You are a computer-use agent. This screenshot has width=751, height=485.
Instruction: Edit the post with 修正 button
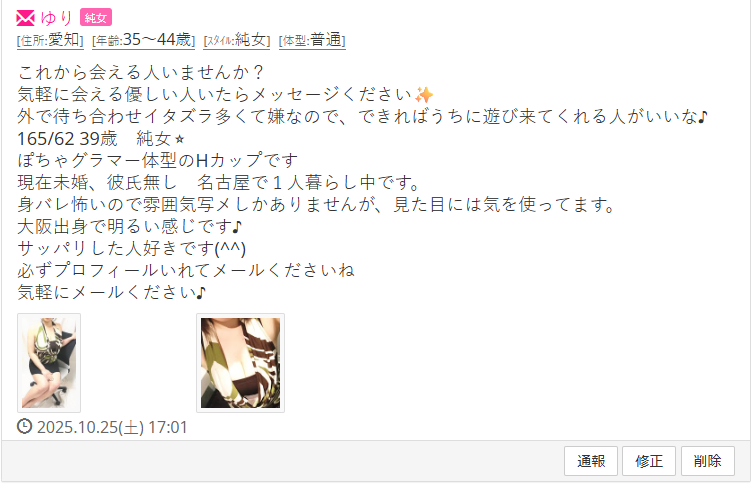tap(649, 461)
